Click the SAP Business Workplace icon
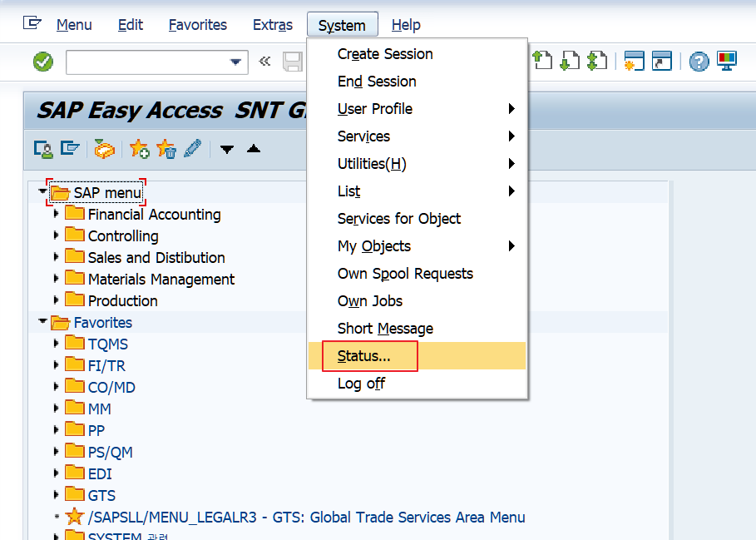This screenshot has height=540, width=756. 104,148
